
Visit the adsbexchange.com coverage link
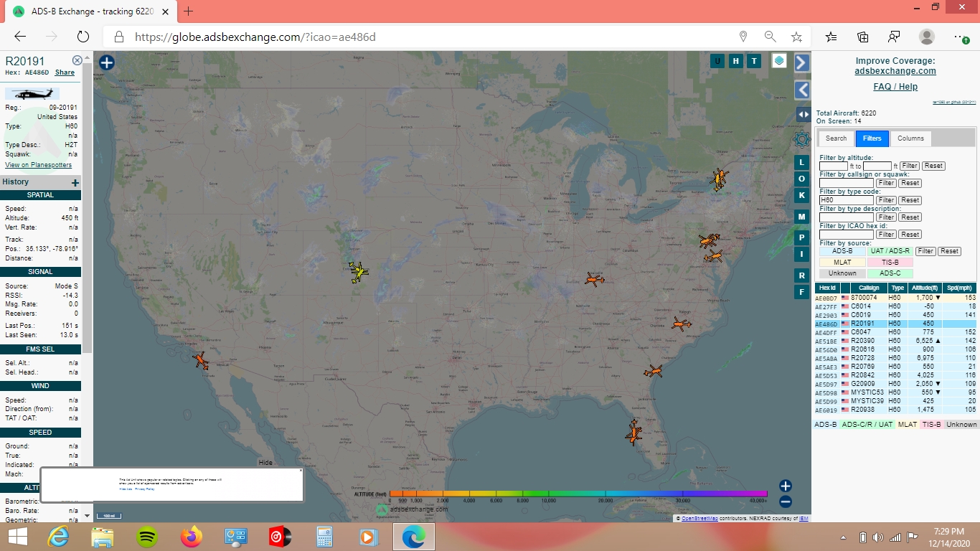(895, 71)
